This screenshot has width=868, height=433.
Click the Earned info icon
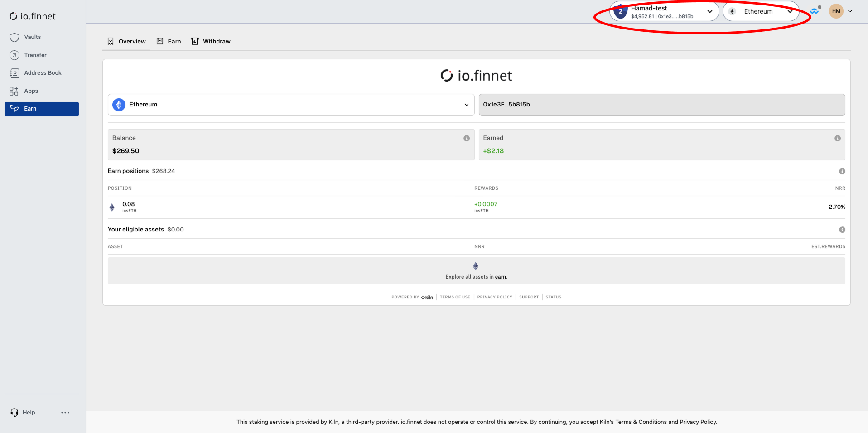click(x=838, y=138)
